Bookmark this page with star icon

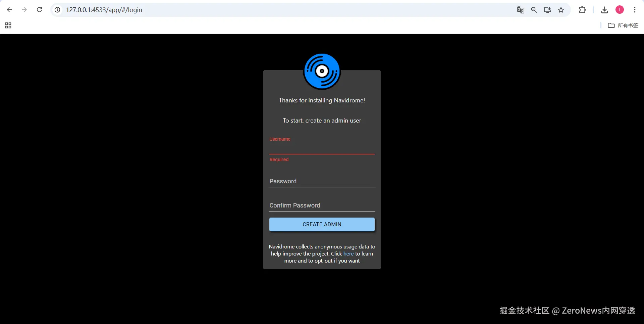[561, 10]
